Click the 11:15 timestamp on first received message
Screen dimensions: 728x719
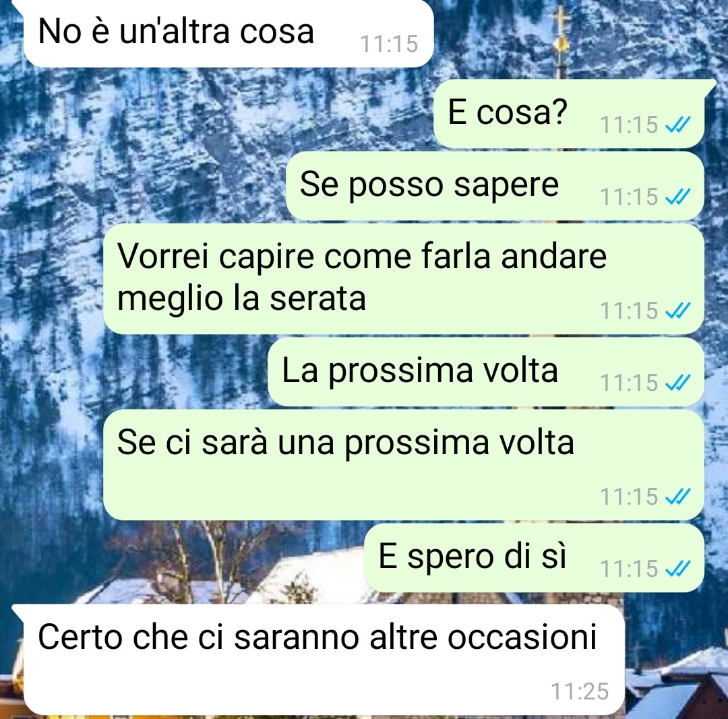389,44
